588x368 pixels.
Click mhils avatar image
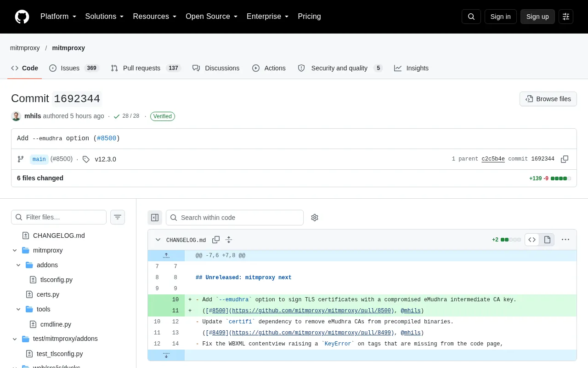pos(16,116)
